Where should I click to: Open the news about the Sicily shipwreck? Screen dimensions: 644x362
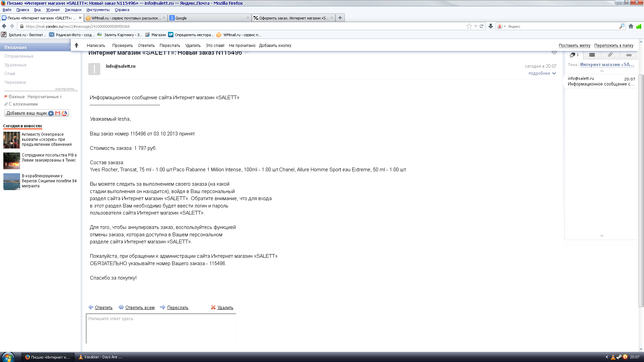[49, 181]
